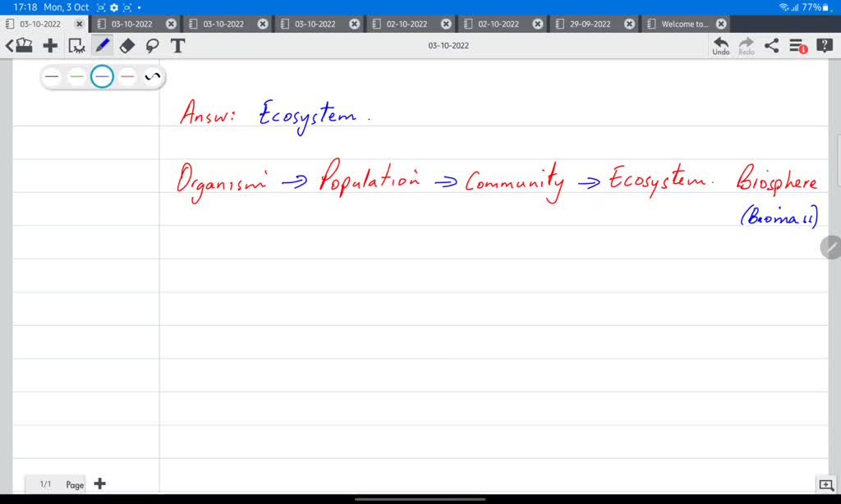Add new item with plus icon

(x=50, y=46)
